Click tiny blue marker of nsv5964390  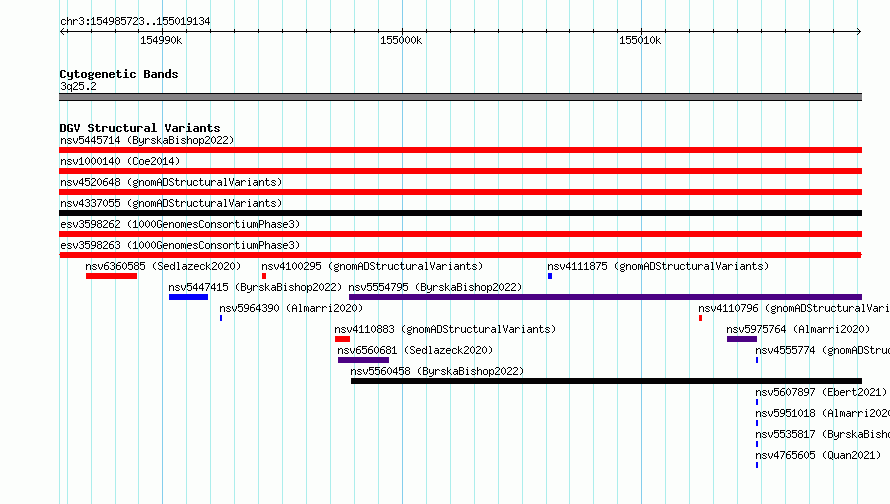(x=221, y=318)
